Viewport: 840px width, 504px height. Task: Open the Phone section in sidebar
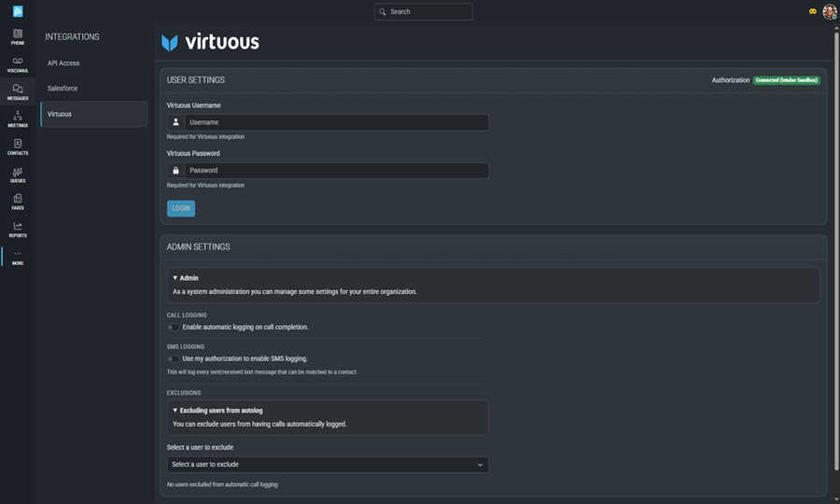coord(18,36)
